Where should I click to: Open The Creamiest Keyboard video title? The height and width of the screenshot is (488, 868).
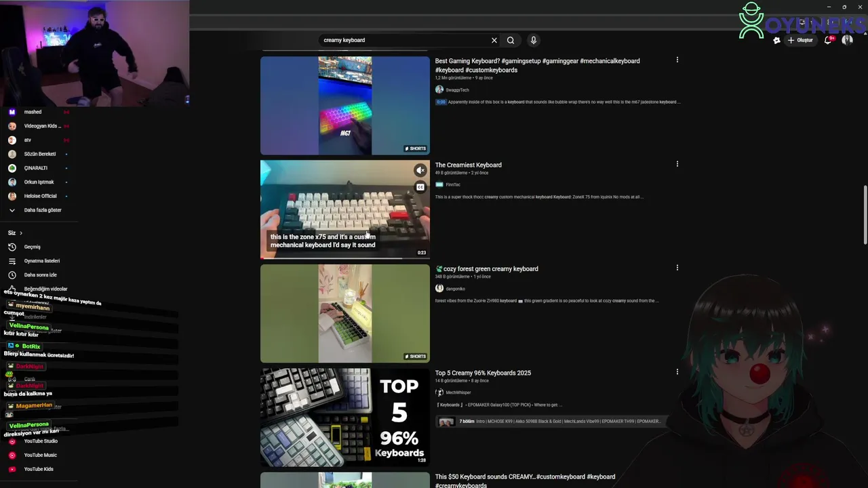(469, 165)
